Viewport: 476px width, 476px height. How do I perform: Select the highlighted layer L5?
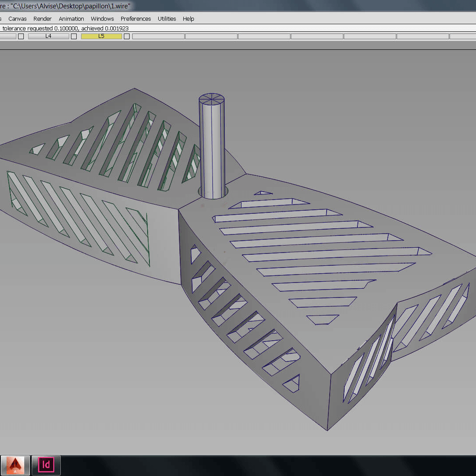pos(101,36)
